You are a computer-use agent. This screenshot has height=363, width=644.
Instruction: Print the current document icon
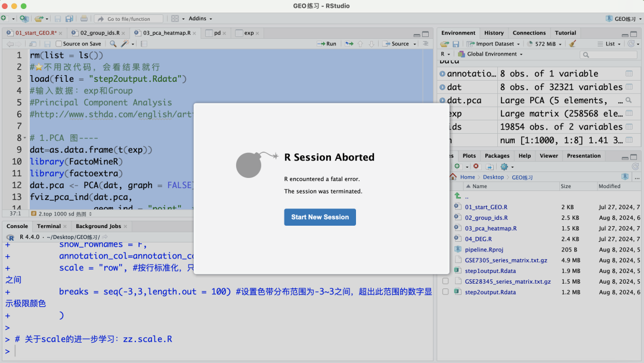84,19
